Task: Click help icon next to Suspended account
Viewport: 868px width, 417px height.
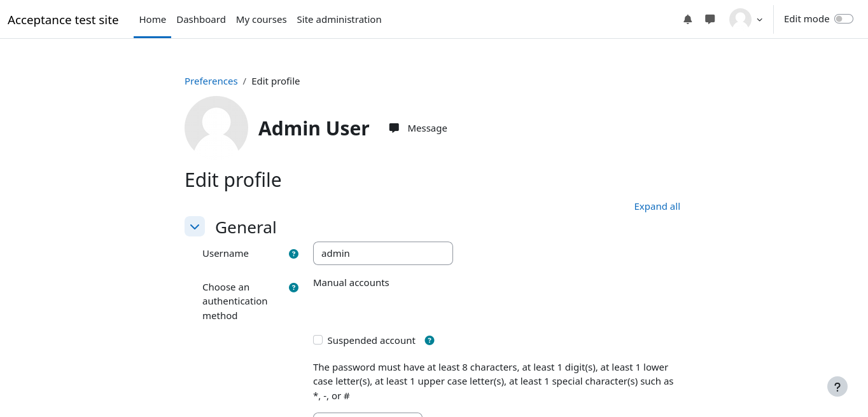Action: click(430, 341)
